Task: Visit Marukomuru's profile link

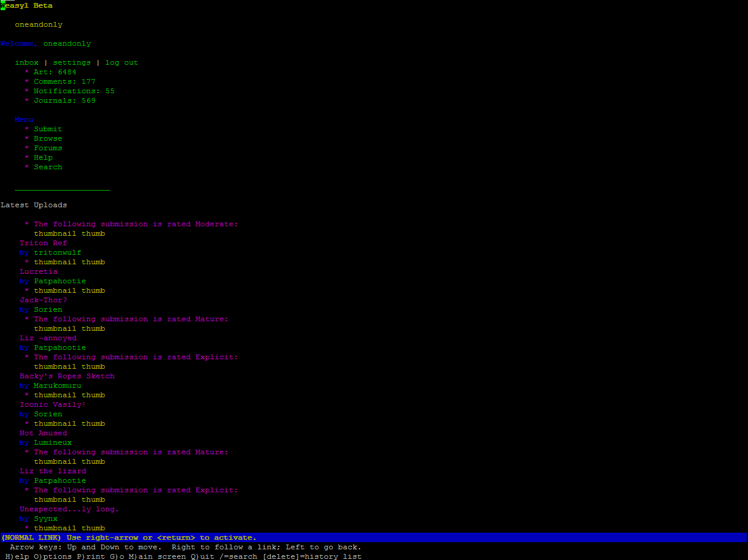Action: click(x=57, y=385)
